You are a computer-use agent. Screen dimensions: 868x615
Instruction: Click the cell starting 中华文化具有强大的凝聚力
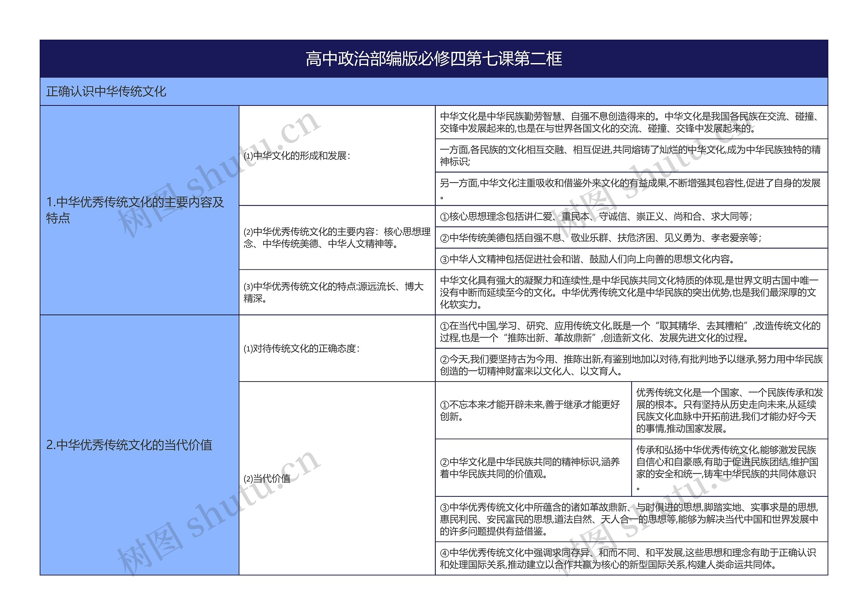point(632,292)
